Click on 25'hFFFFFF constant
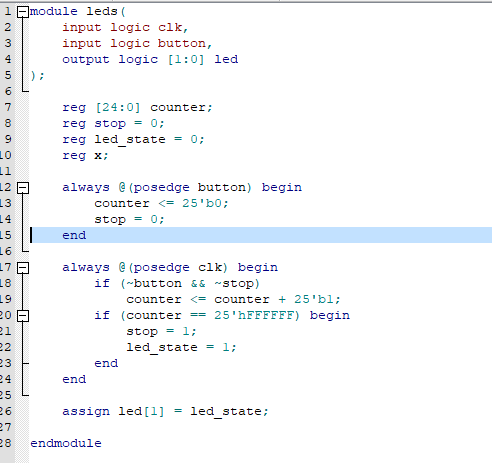492x463 pixels. tap(257, 315)
